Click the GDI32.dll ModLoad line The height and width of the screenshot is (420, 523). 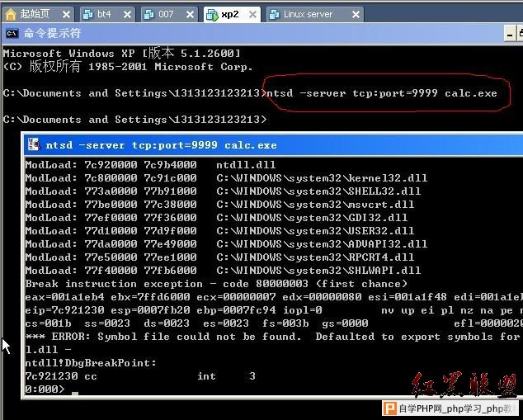[216, 218]
